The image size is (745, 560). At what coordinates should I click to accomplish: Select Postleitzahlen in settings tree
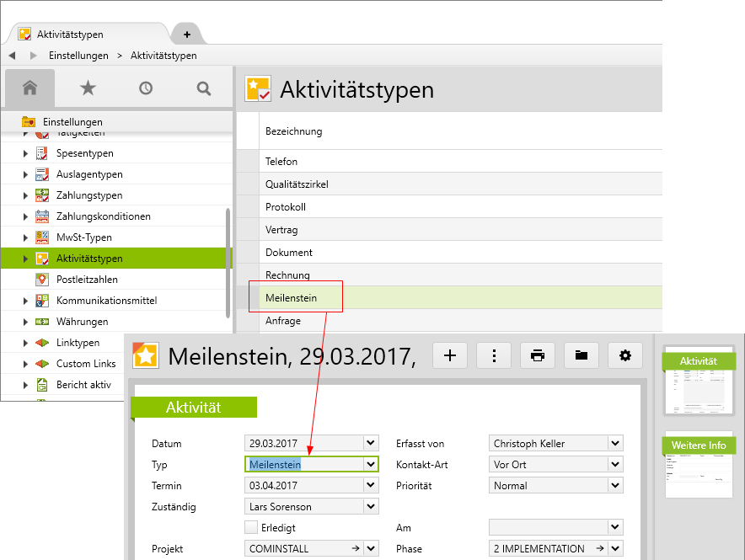[x=87, y=280]
